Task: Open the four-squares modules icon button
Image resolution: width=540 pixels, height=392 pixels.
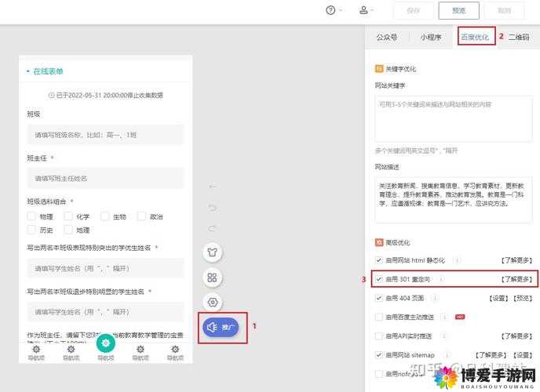Action: [x=213, y=278]
